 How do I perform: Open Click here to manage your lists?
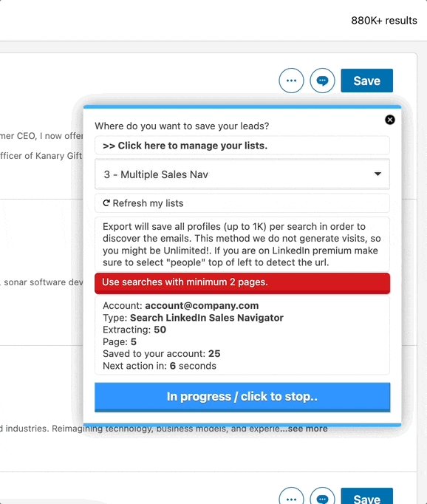[x=242, y=146]
